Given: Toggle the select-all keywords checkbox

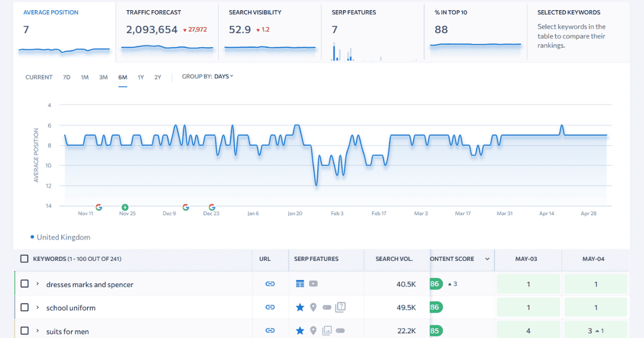Looking at the screenshot, I should click(24, 259).
